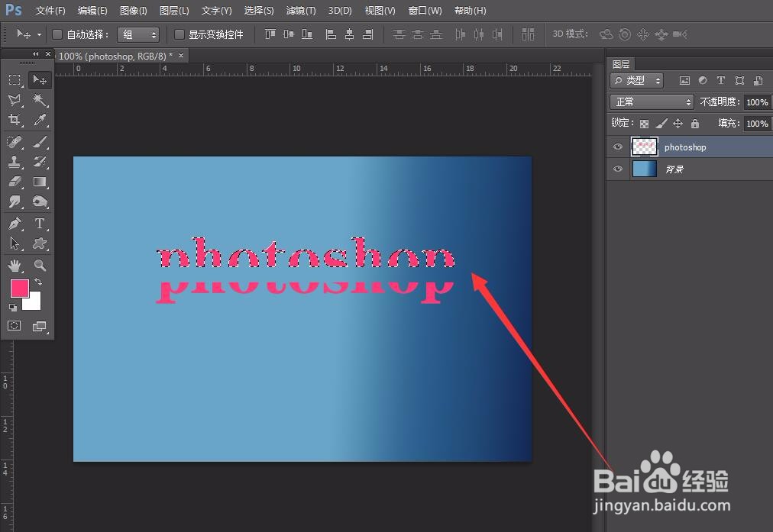The image size is (773, 532).
Task: Select the History Brush tool
Action: coord(40,162)
